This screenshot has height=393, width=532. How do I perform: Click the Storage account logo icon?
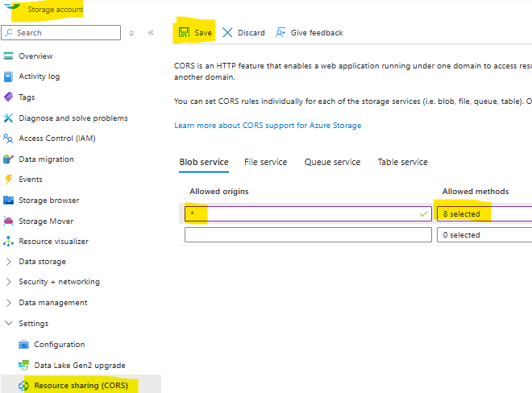[x=12, y=6]
